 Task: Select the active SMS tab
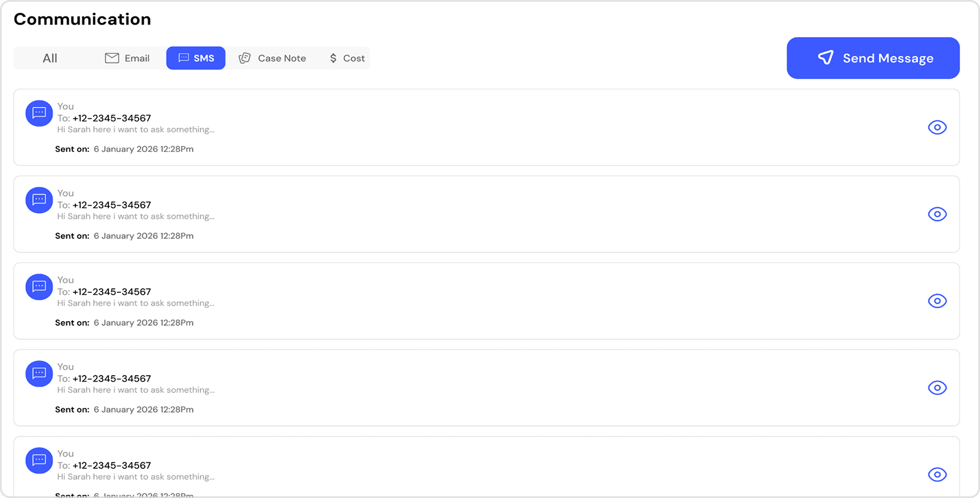[x=196, y=58]
